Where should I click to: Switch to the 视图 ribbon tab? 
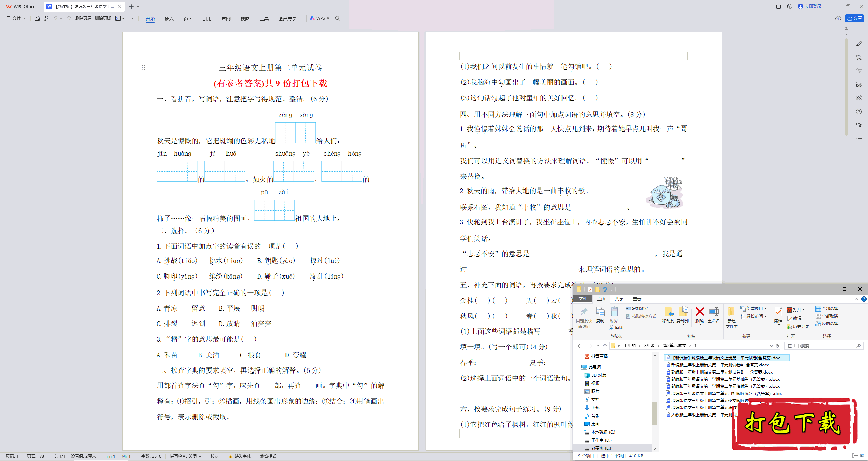(x=245, y=19)
